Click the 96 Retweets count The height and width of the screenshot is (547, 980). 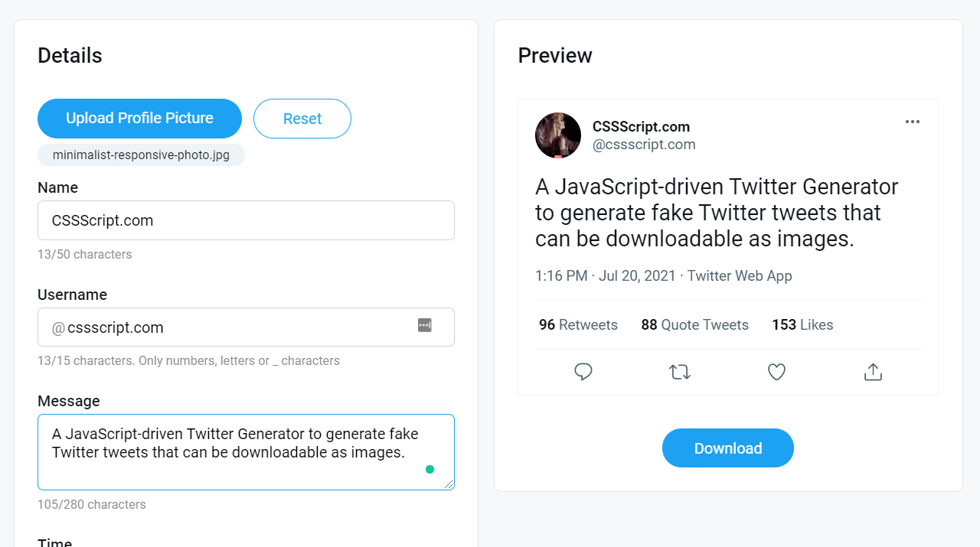coord(578,325)
